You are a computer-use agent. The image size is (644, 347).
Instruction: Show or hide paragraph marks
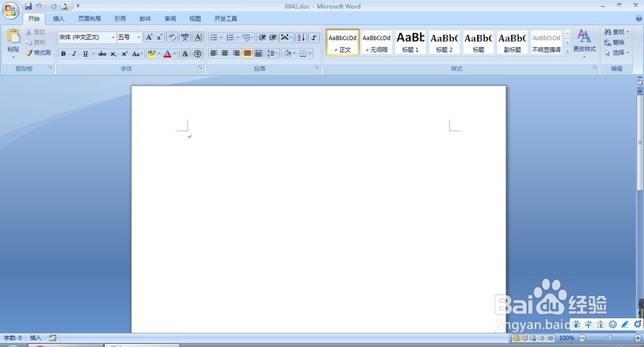coord(314,37)
